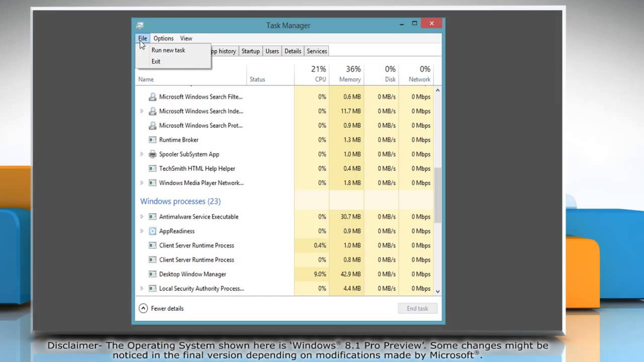Switch to the Services tab
This screenshot has width=644, height=362.
(317, 51)
